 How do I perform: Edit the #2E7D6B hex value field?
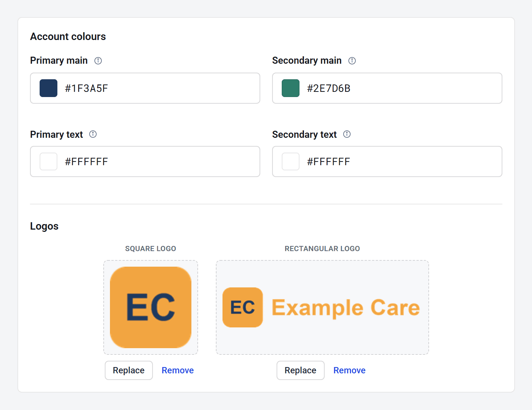[387, 88]
